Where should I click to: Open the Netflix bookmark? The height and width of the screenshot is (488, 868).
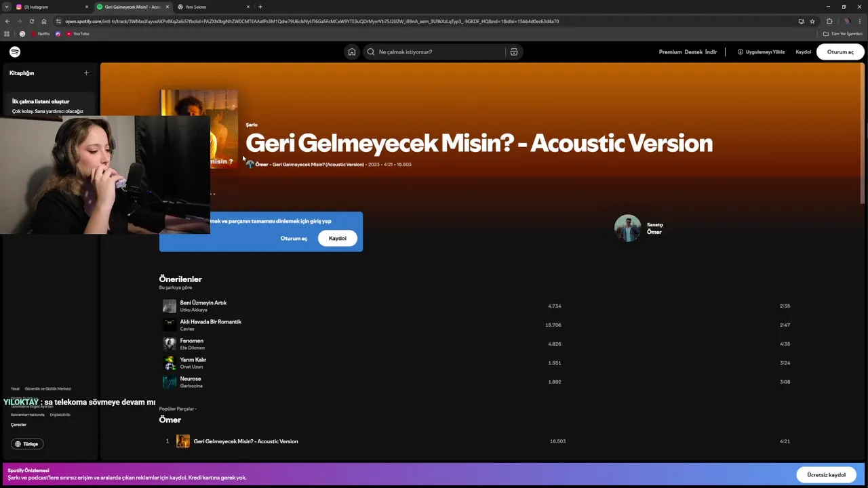click(41, 34)
